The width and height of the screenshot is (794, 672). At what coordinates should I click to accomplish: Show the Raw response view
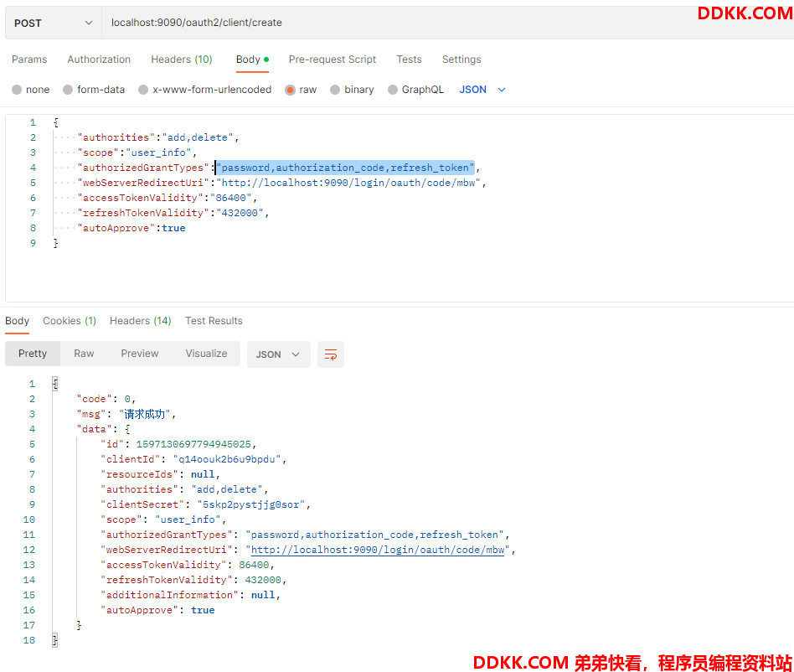coord(84,354)
